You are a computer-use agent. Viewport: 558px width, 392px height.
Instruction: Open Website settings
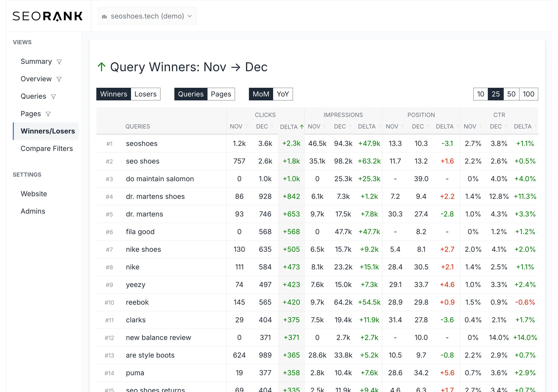pyautogui.click(x=34, y=194)
